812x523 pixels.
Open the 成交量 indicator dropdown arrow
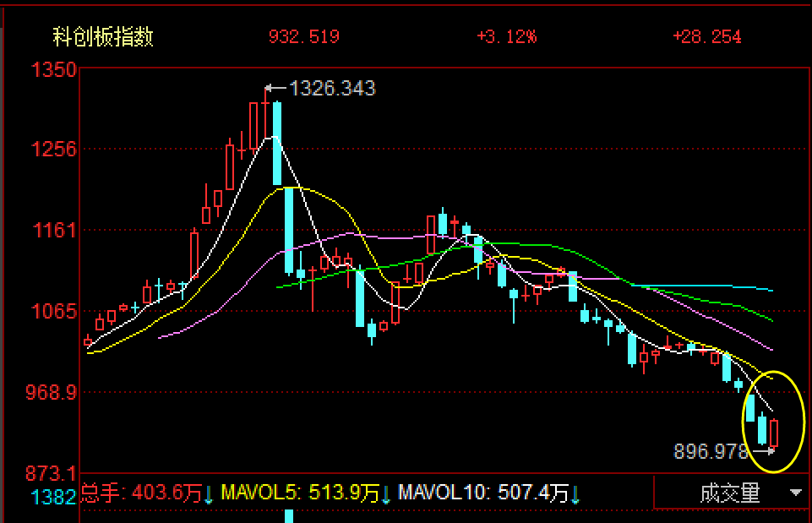click(795, 493)
